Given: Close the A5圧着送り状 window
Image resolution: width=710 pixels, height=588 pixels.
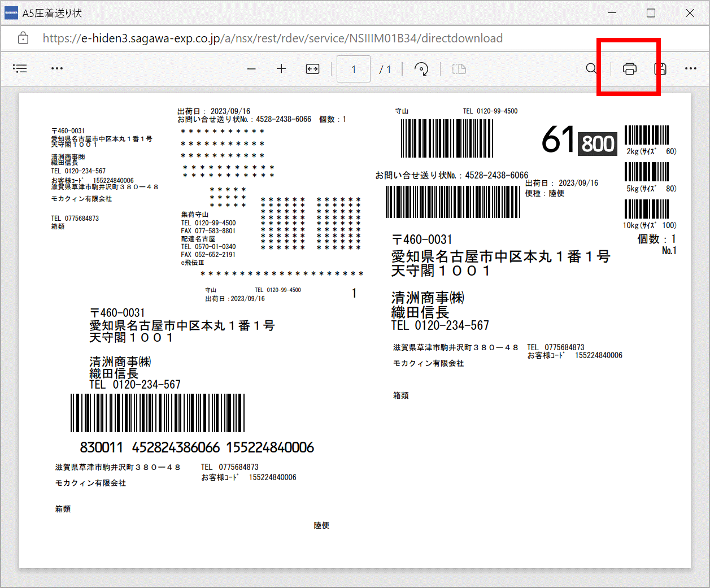Looking at the screenshot, I should click(690, 13).
